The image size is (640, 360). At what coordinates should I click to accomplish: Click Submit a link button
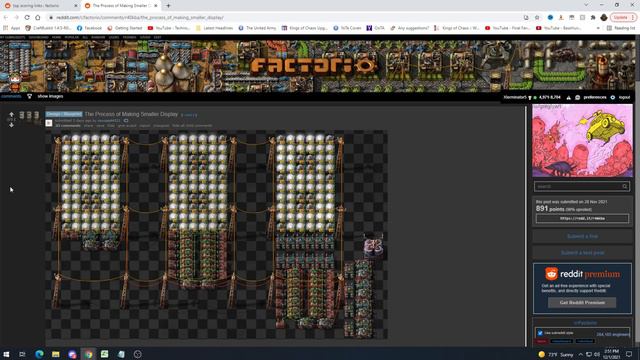[x=582, y=236]
